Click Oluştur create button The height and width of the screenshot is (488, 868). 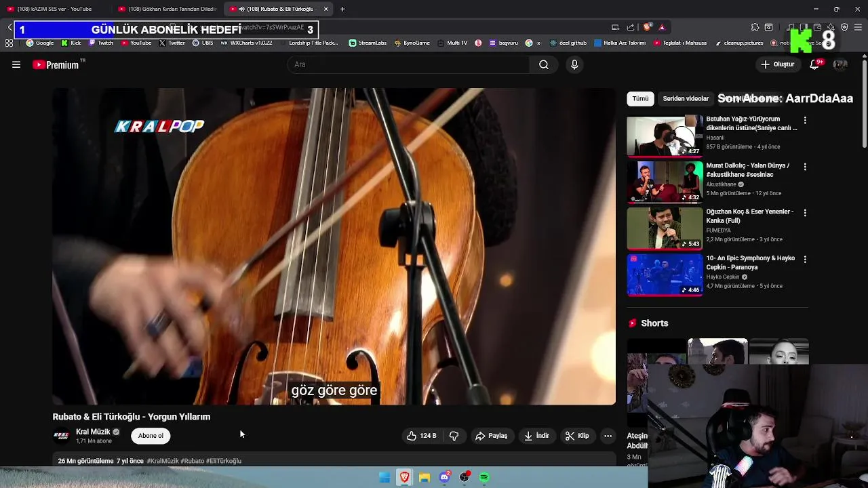click(777, 64)
